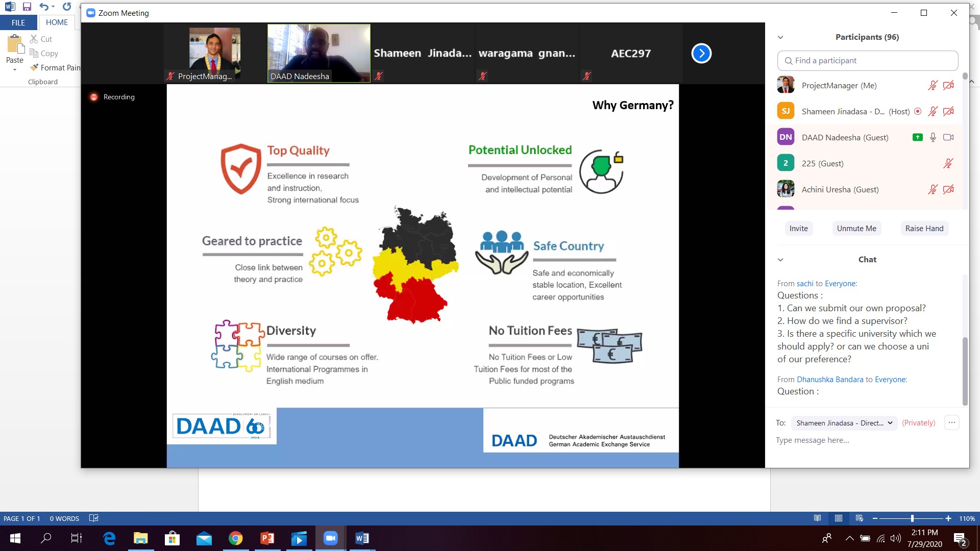
Task: Redo the action with the Word toolbar icon
Action: [67, 7]
